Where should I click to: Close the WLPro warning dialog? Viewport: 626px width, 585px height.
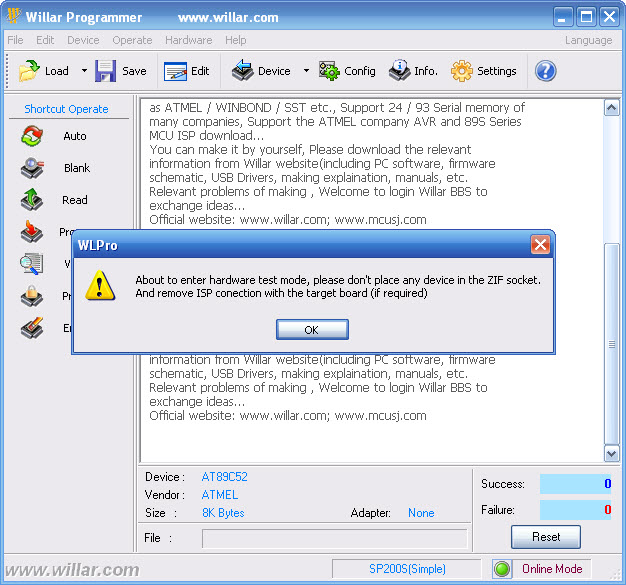click(540, 244)
